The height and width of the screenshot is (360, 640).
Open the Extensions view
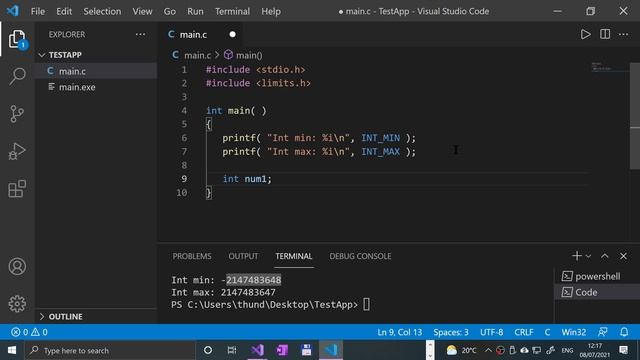(x=17, y=189)
